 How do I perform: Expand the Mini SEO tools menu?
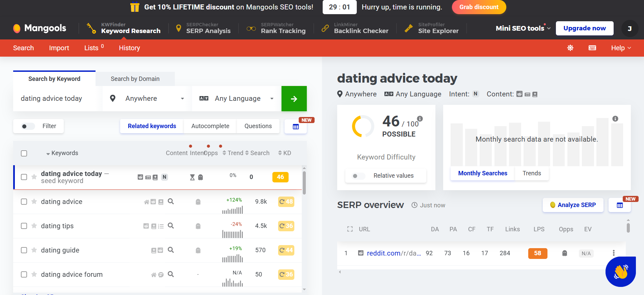click(523, 28)
